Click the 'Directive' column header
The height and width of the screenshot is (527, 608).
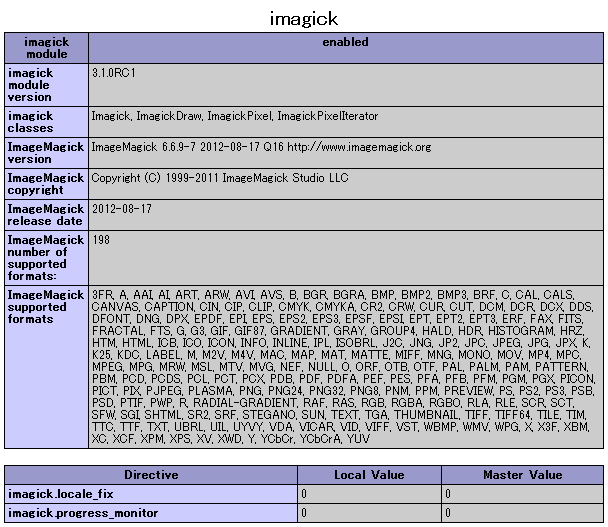pyautogui.click(x=151, y=475)
